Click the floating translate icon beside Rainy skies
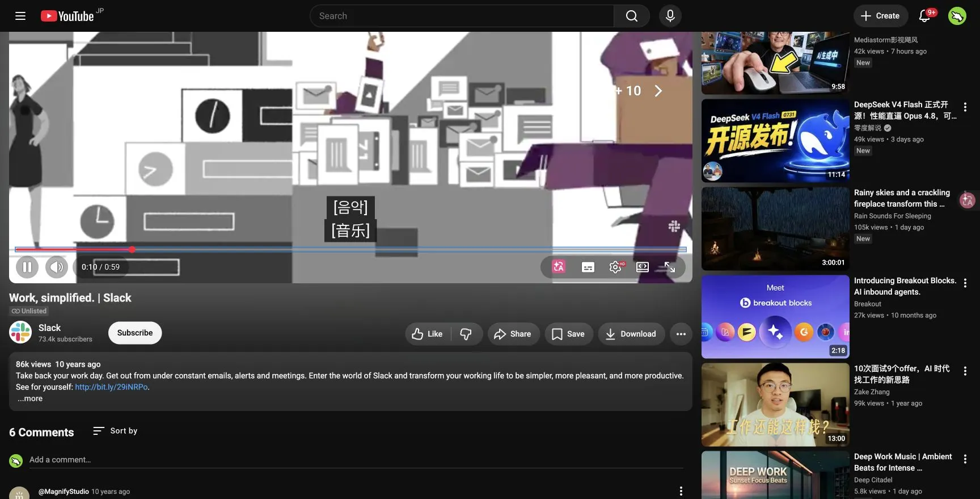 click(967, 200)
